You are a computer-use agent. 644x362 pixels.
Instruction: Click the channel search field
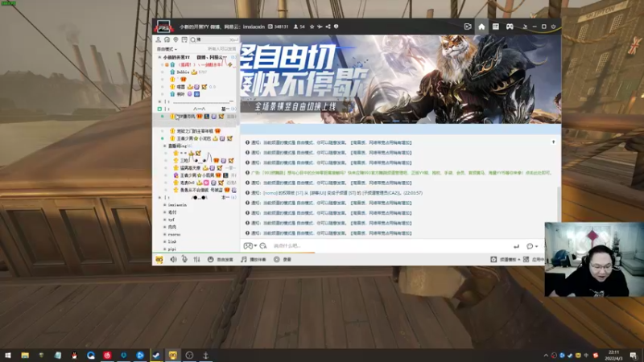pyautogui.click(x=213, y=39)
